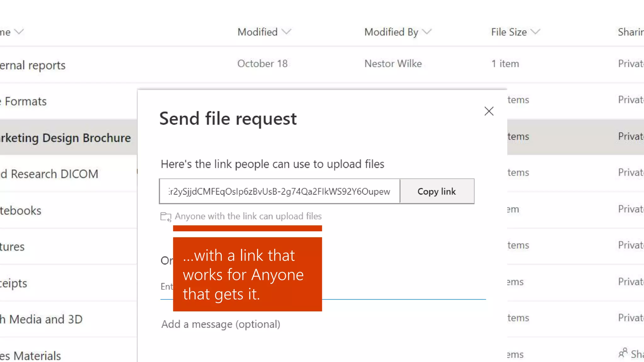Add an optional message to the request

tap(221, 324)
